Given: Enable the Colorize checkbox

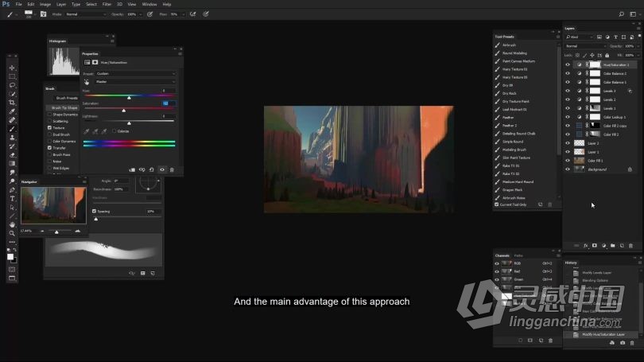Looking at the screenshot, I should [114, 131].
